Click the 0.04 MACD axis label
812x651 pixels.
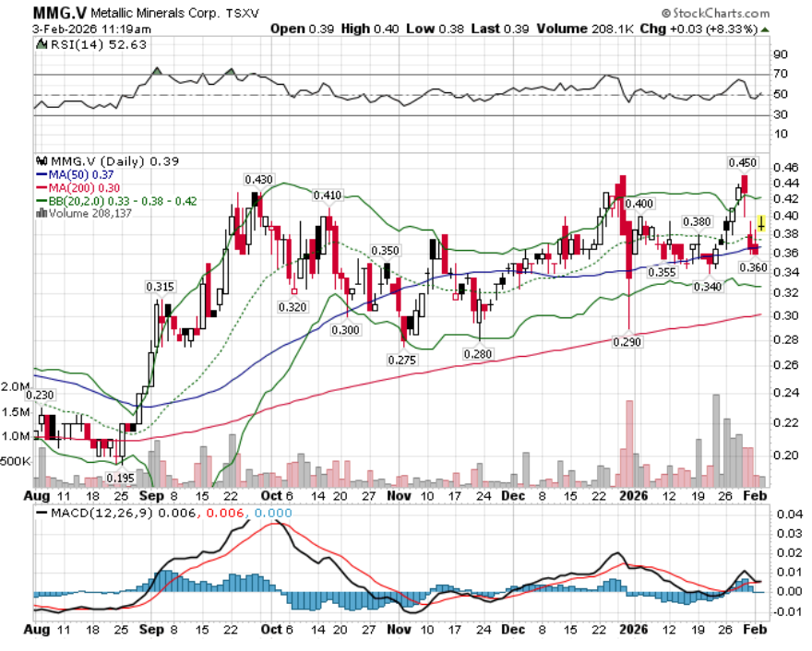(790, 514)
